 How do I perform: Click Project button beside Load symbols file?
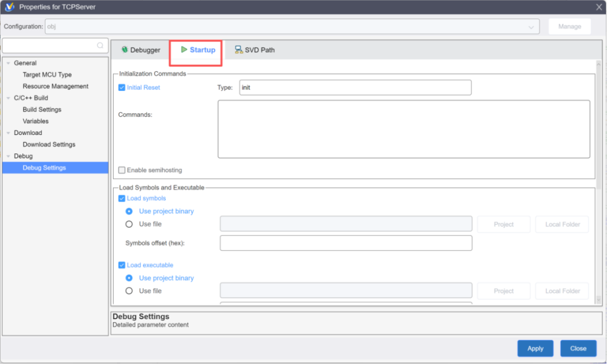point(504,224)
